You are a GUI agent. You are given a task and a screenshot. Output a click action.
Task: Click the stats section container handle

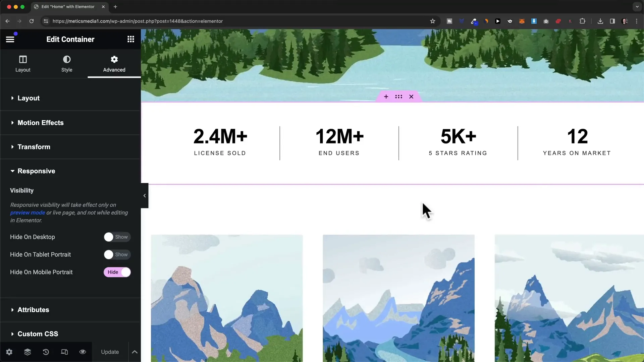[398, 96]
